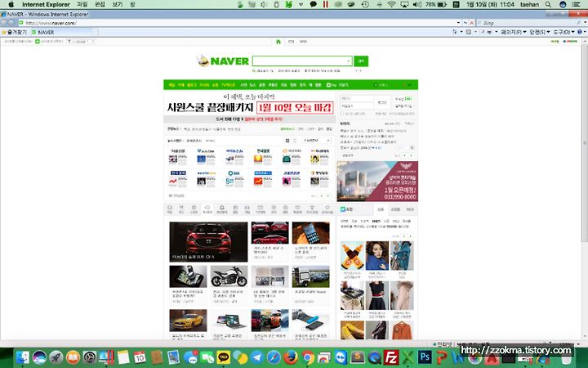Screen dimensions: 588x368
Task: Open the white motorcycle article thumbnail
Action: coord(229,276)
